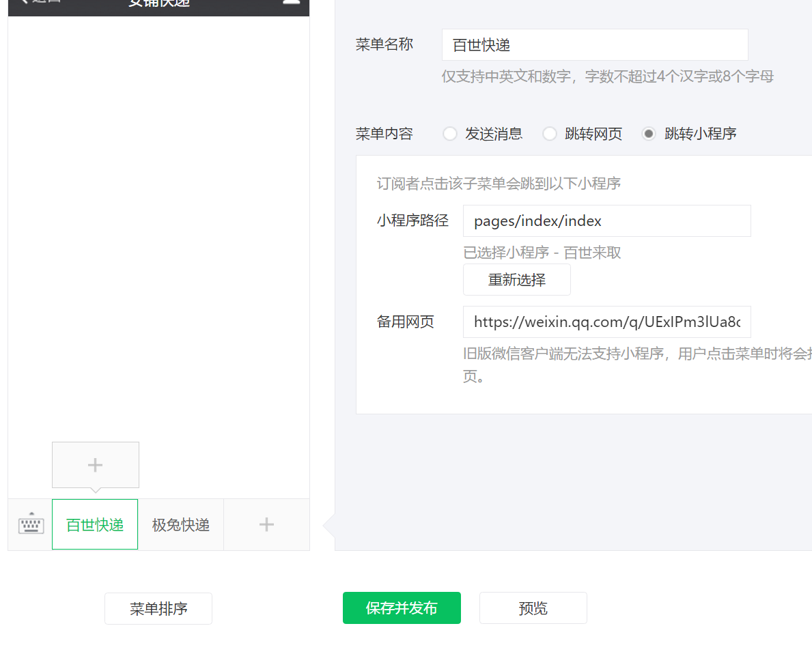Add a new main menu with plus
812x654 pixels.
pos(267,524)
